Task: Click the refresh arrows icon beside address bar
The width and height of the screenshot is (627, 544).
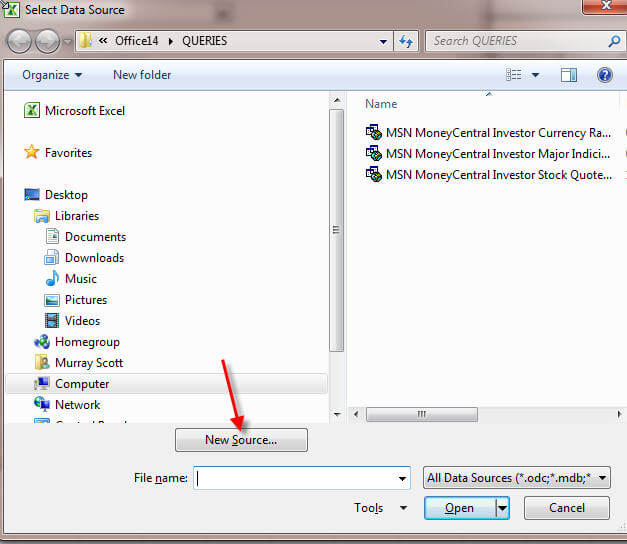Action: (406, 41)
